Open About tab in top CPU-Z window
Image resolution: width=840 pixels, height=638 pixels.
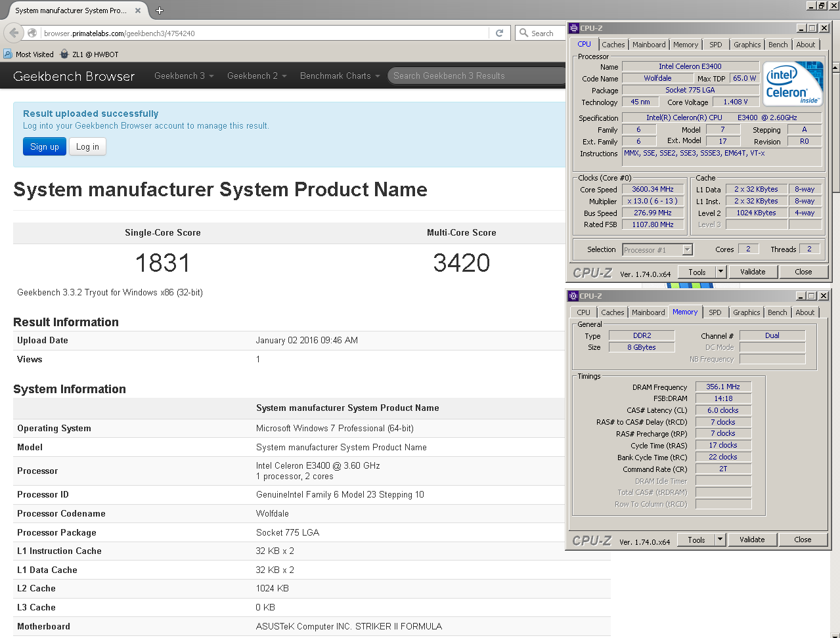click(806, 45)
